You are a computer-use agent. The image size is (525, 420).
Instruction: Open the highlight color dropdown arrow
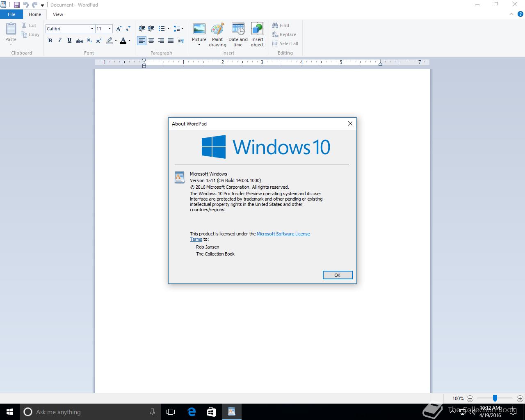pyautogui.click(x=116, y=41)
